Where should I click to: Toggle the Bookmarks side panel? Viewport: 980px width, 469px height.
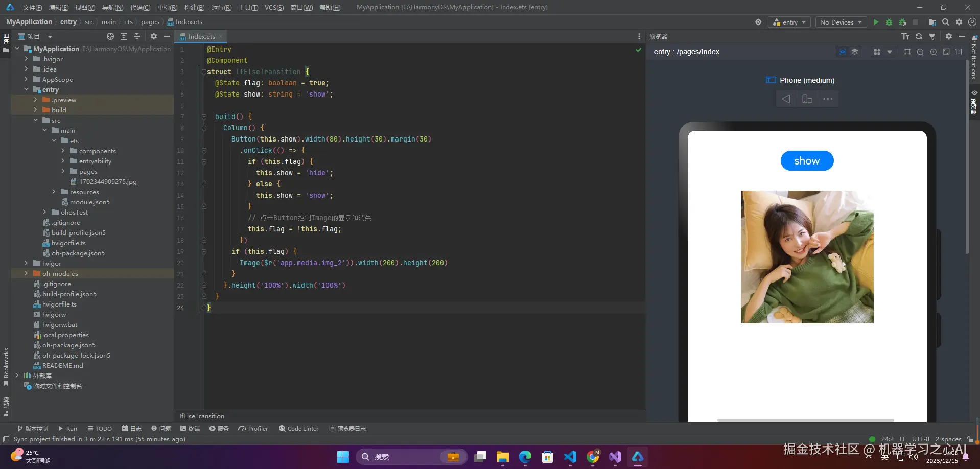[x=6, y=367]
